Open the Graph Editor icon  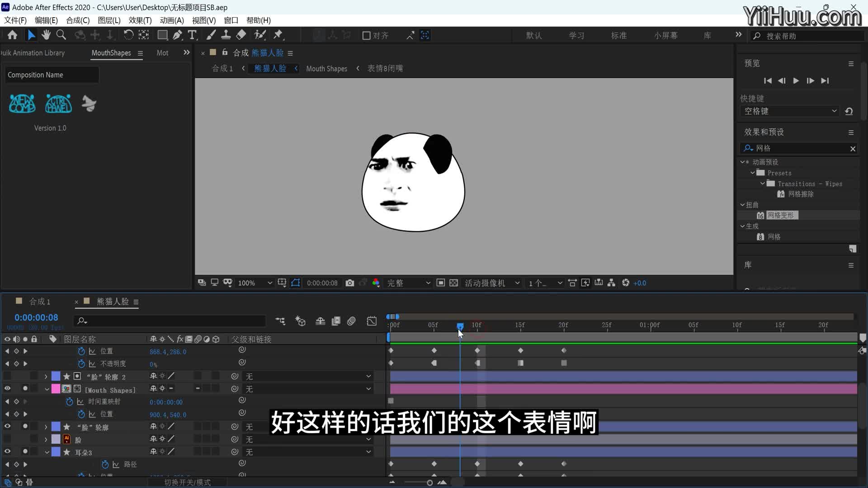click(x=372, y=321)
